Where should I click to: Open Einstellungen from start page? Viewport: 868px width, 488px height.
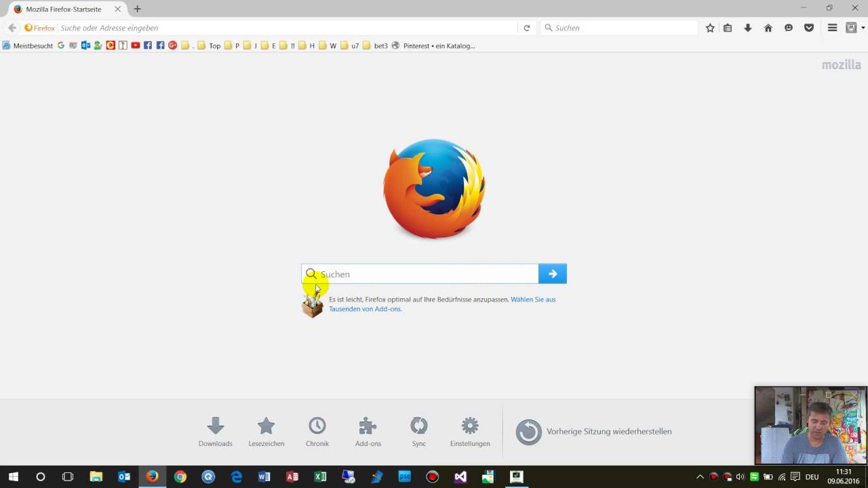click(469, 432)
